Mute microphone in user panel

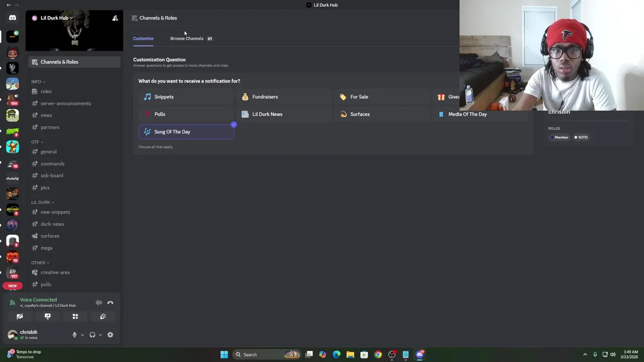[74, 335]
